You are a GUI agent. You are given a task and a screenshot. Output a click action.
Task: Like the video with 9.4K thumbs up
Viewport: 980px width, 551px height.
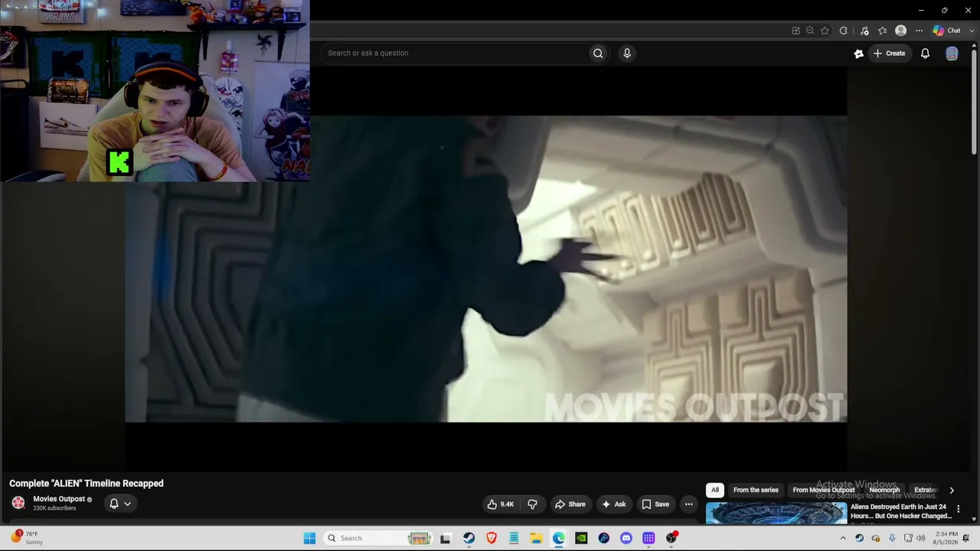click(501, 504)
